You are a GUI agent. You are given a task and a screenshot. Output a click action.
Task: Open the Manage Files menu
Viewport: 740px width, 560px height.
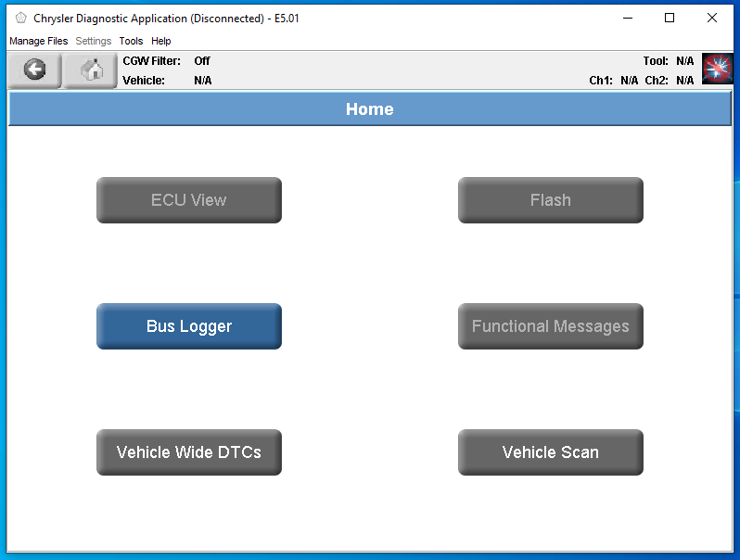pyautogui.click(x=39, y=41)
